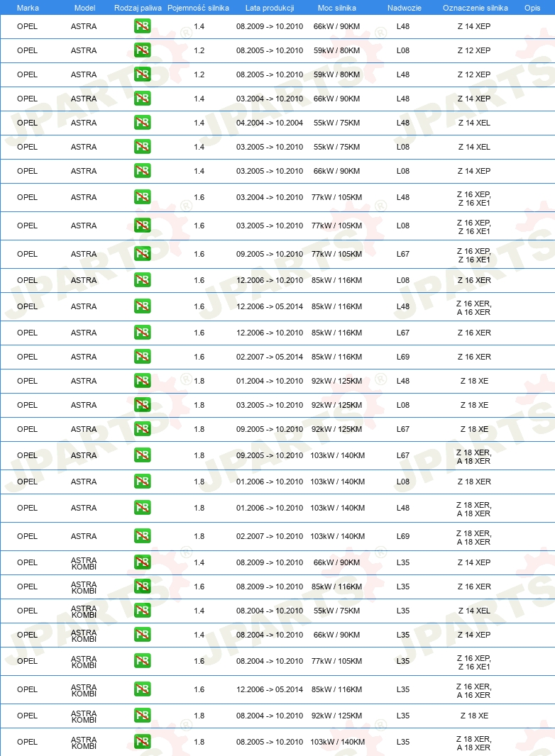
Task: Click the fuel icon in the 1.6 03.2004 77kW L48 row
Action: (143, 196)
